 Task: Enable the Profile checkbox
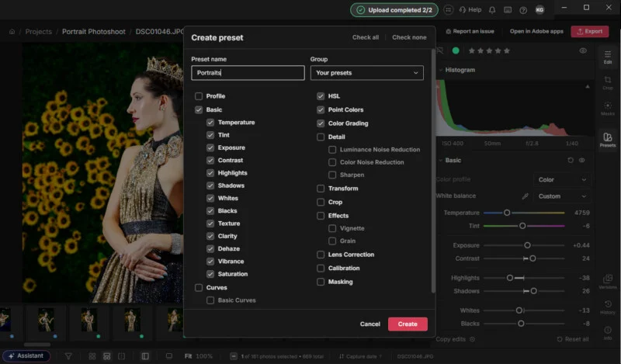click(199, 96)
